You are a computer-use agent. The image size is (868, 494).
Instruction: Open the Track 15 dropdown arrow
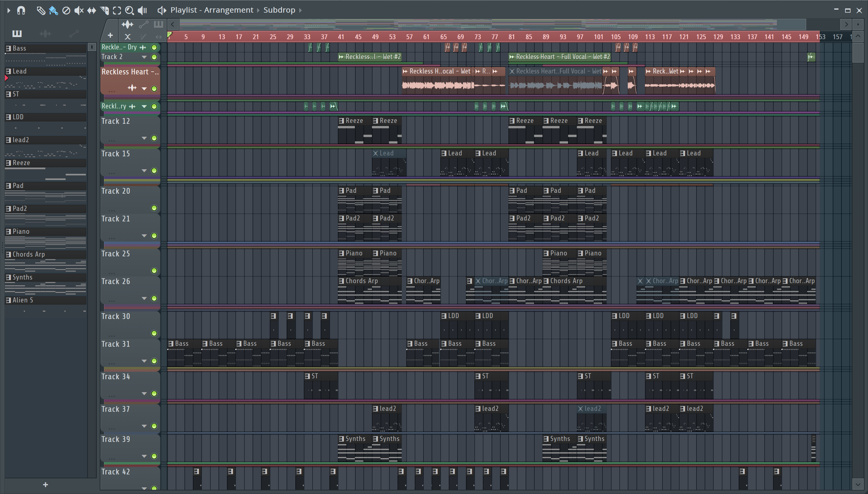pyautogui.click(x=144, y=171)
